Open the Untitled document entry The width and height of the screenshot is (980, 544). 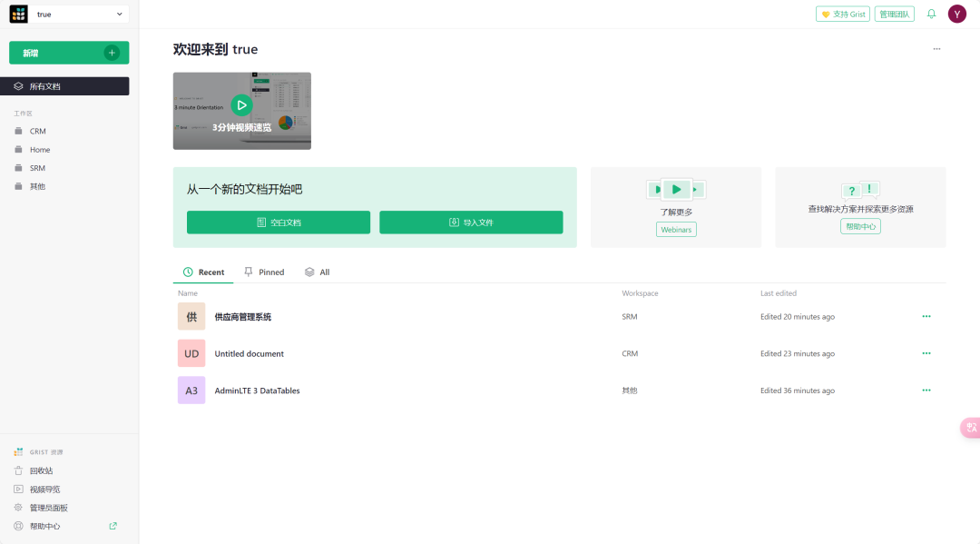coord(249,353)
